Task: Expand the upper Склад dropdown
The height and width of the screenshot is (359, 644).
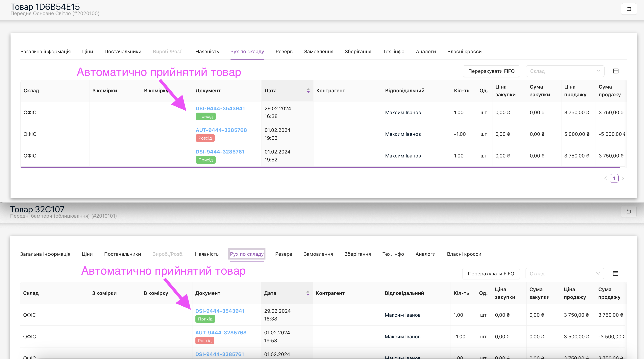Action: 565,71
